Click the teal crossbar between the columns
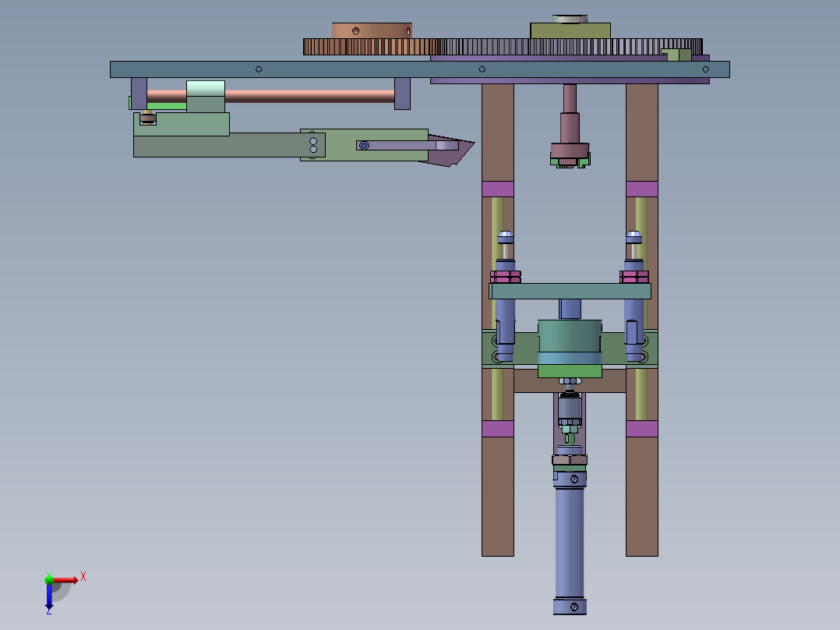Viewport: 840px width, 630px height. (570, 291)
